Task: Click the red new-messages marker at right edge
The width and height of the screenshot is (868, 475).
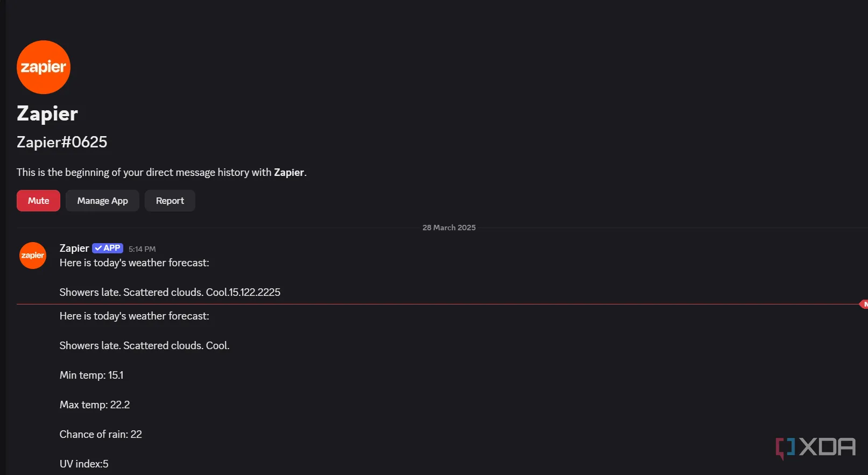Action: (864, 304)
